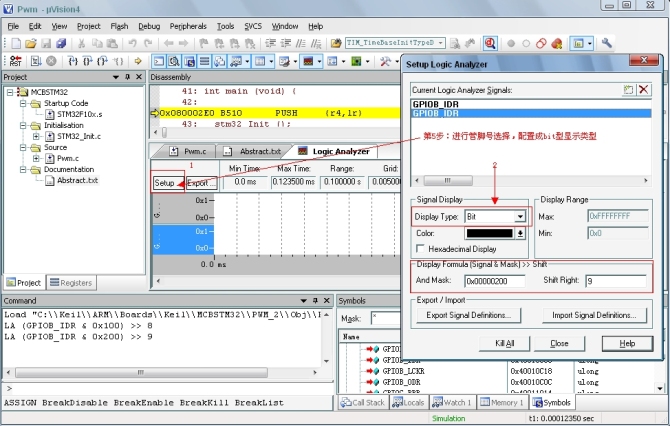Click the Kill All button
This screenshot has height=426, width=670.
(x=505, y=344)
